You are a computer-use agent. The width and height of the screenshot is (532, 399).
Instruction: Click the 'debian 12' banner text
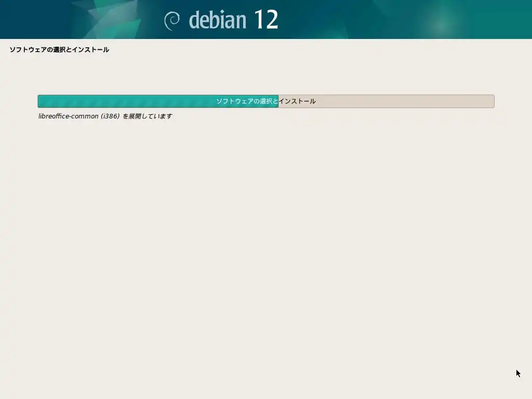click(233, 19)
